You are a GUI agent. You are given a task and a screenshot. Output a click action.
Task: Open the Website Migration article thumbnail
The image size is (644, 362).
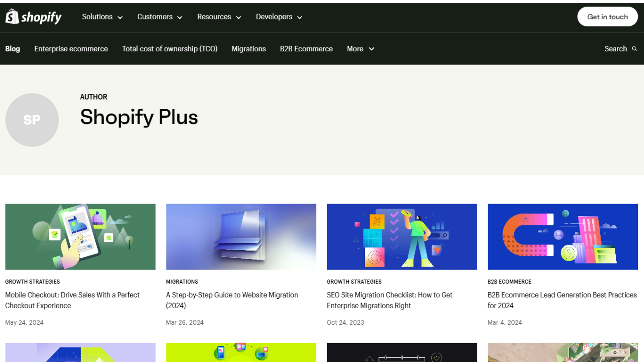[241, 237]
